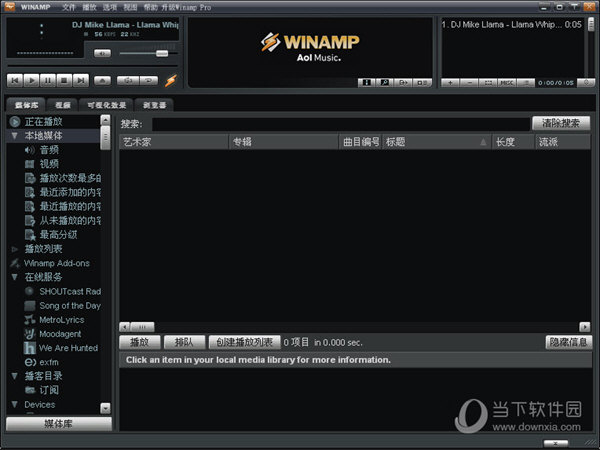Remove items with the playlist minus button
600x450 pixels.
[470, 83]
